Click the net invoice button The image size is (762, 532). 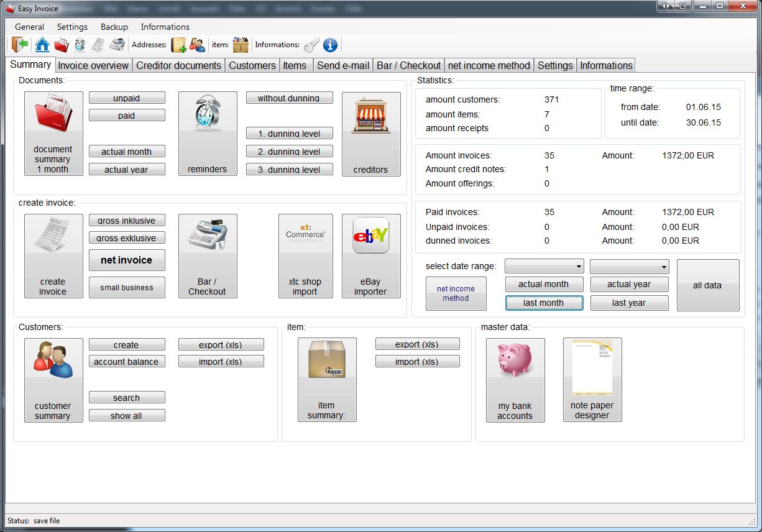(127, 260)
